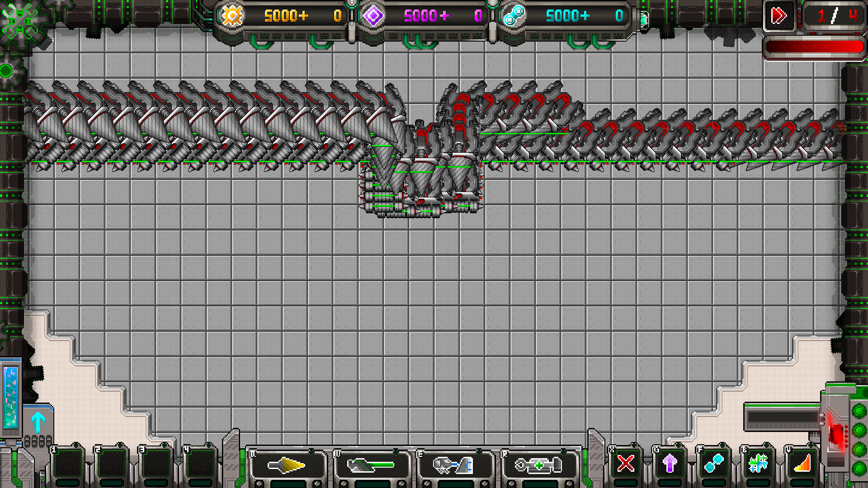Image resolution: width=868 pixels, height=488 pixels.
Task: Select the yellow drill unit (D slot)
Action: [288, 465]
